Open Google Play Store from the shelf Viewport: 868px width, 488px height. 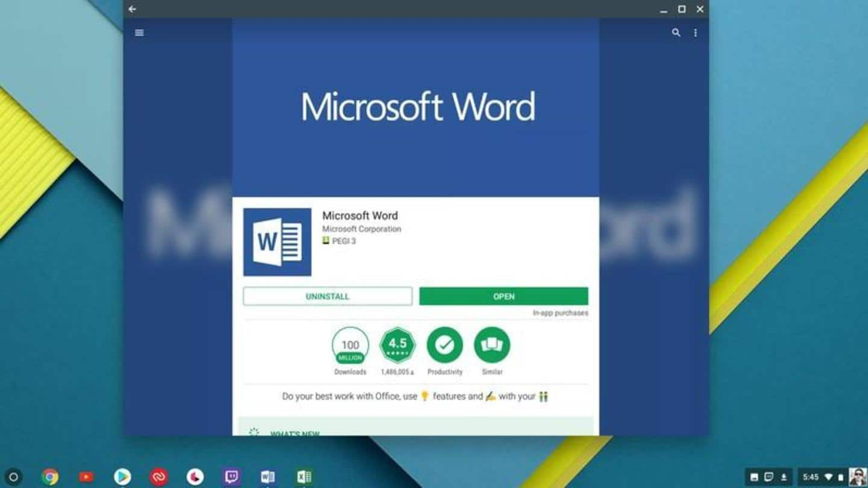pyautogui.click(x=122, y=477)
